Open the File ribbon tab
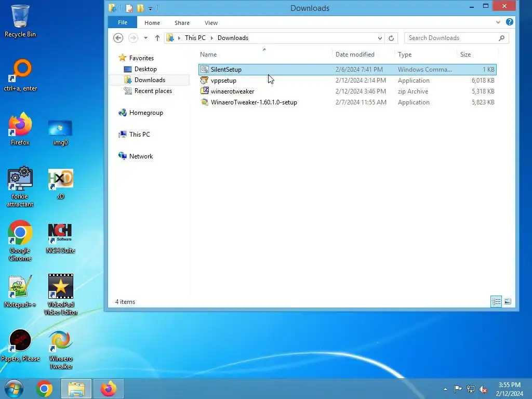Image resolution: width=532 pixels, height=399 pixels. 123,22
